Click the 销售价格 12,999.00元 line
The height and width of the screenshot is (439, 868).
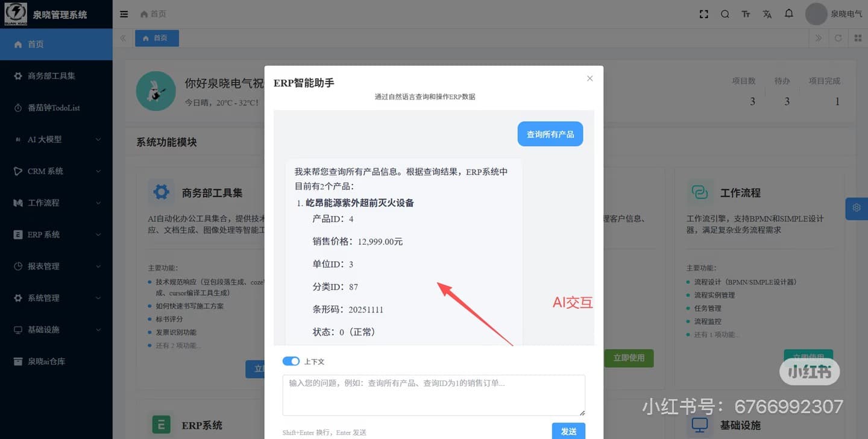(357, 241)
